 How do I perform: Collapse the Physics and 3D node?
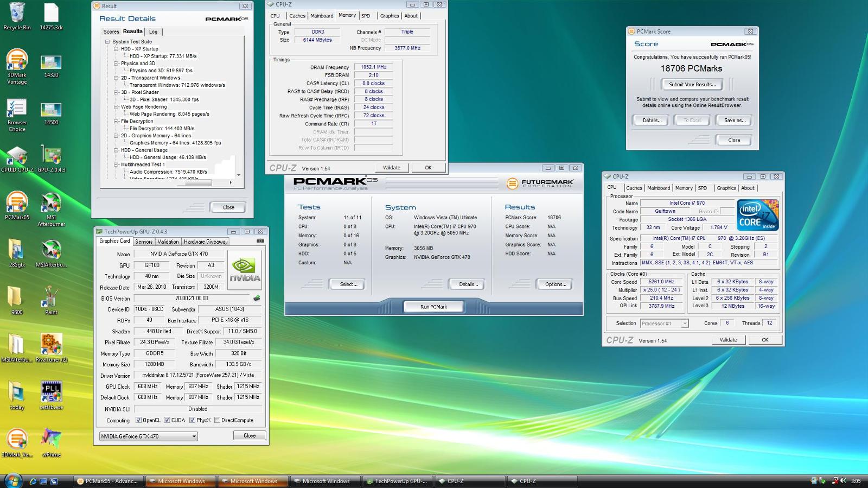coord(116,64)
